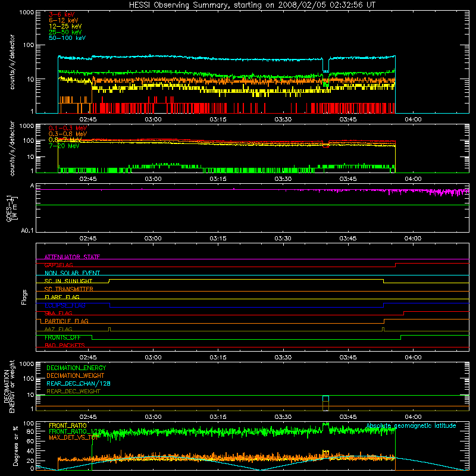The image size is (476, 476).
Task: Select the red 3-6 keV legend label
Action: tap(62, 14)
